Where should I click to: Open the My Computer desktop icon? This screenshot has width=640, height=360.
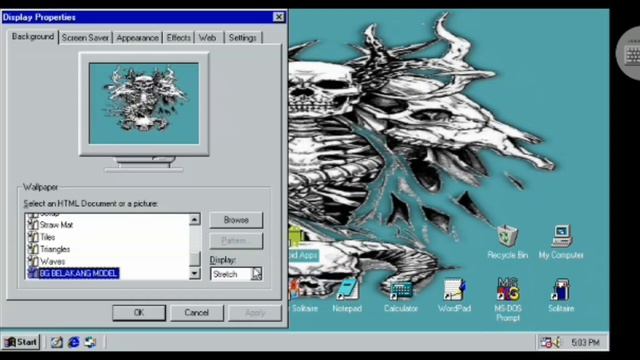tap(561, 242)
